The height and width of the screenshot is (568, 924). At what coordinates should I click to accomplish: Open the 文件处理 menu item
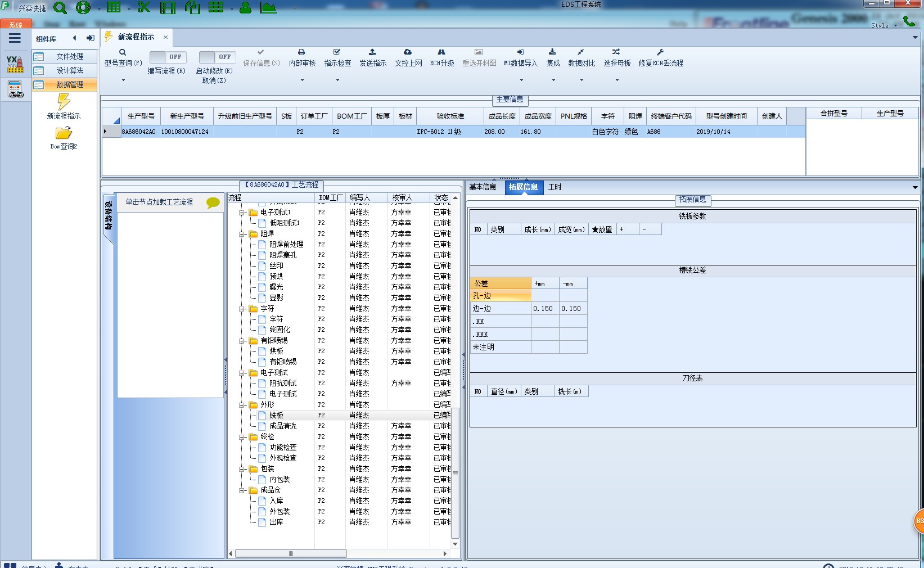pos(64,56)
